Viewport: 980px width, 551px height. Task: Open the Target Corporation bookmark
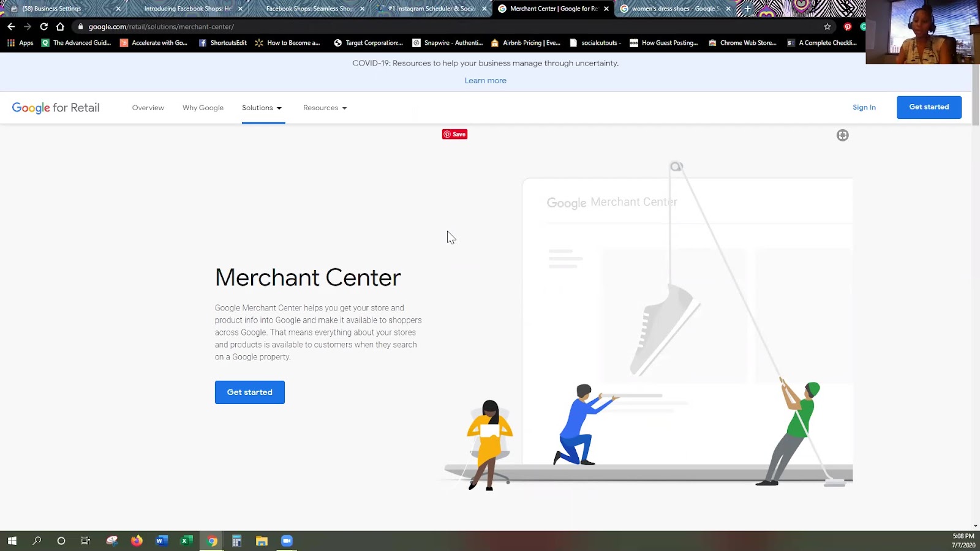point(369,43)
